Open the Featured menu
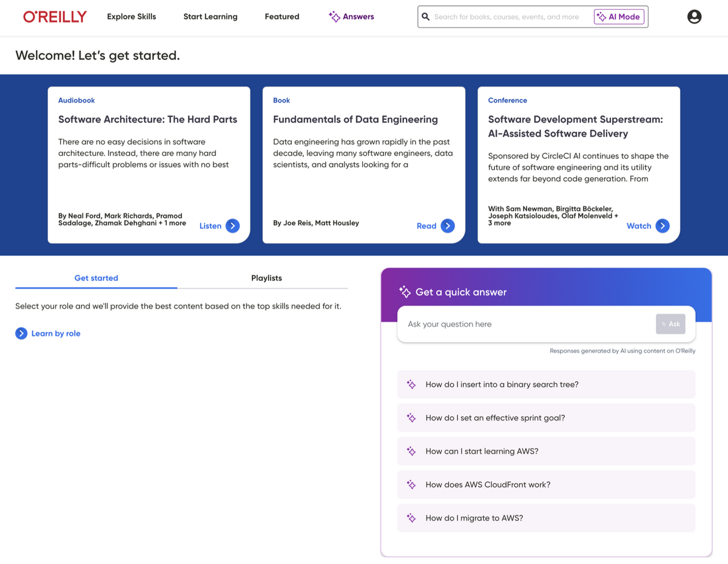 [x=282, y=17]
